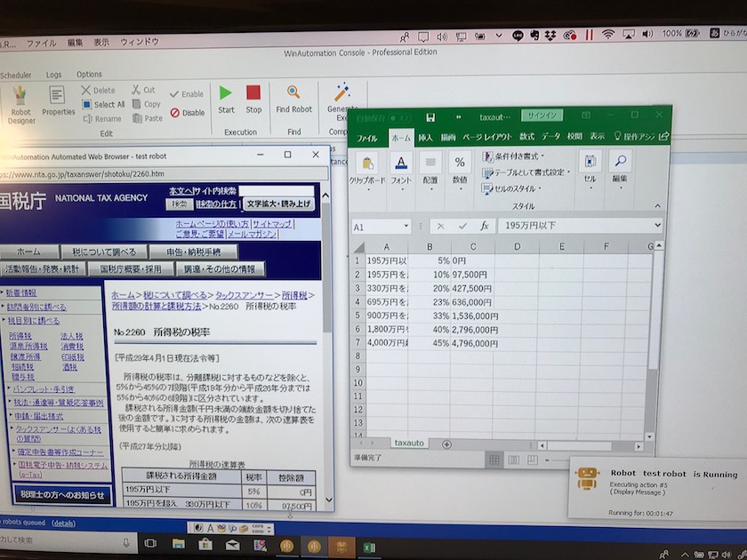Click the browser URL address field
The height and width of the screenshot is (560, 747).
pos(164,174)
